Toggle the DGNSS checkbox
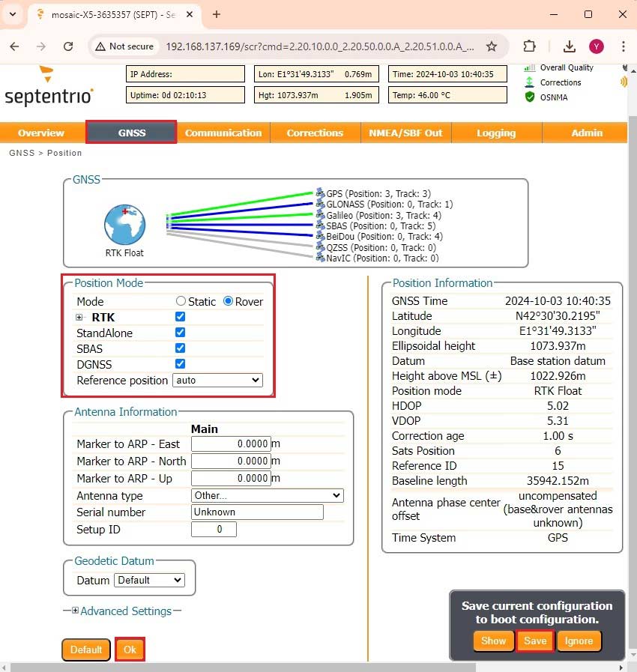The height and width of the screenshot is (672, 637). coord(180,364)
